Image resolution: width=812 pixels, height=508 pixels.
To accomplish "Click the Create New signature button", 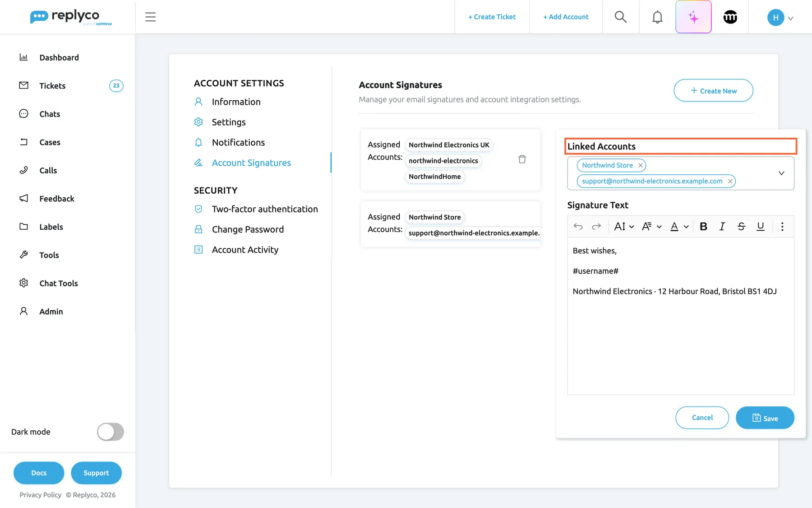I will [713, 90].
